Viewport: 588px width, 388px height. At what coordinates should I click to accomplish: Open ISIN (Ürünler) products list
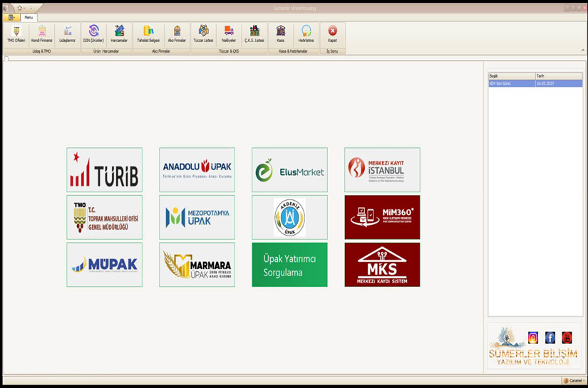(93, 34)
